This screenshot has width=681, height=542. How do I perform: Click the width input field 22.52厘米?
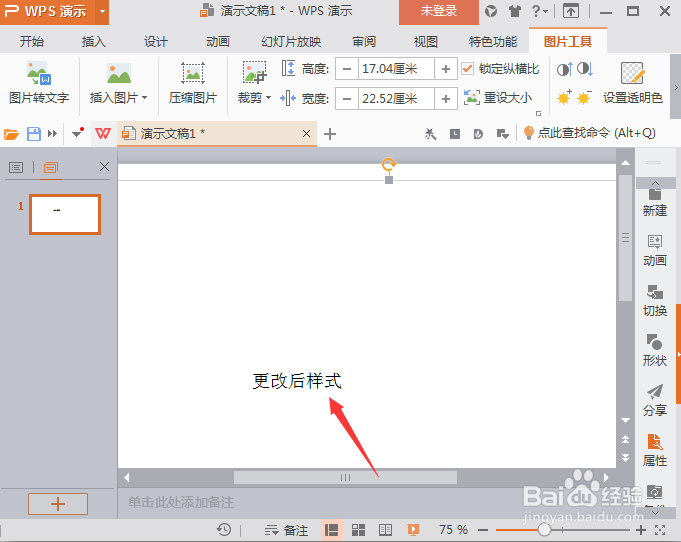point(396,99)
